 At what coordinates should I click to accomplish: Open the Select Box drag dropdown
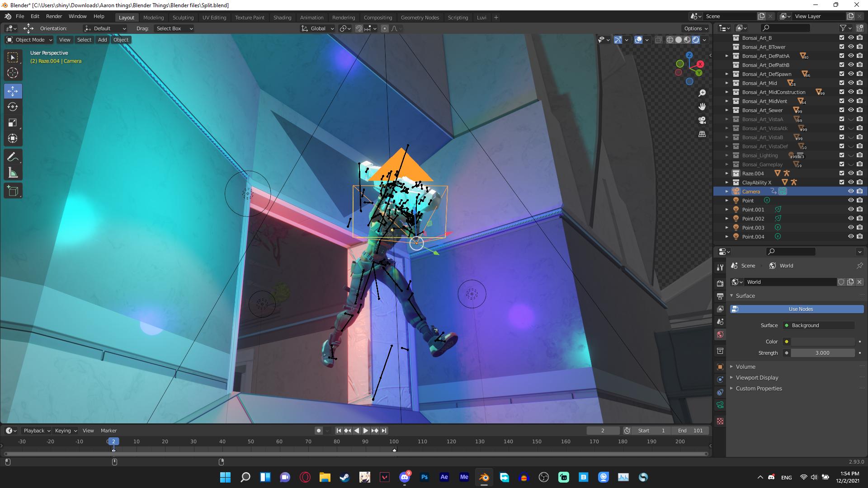coord(174,28)
